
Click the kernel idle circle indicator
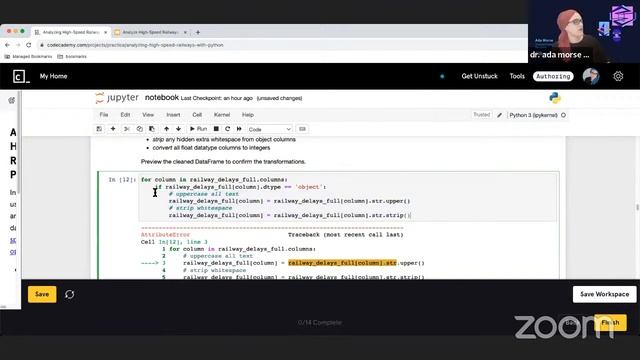coord(564,115)
